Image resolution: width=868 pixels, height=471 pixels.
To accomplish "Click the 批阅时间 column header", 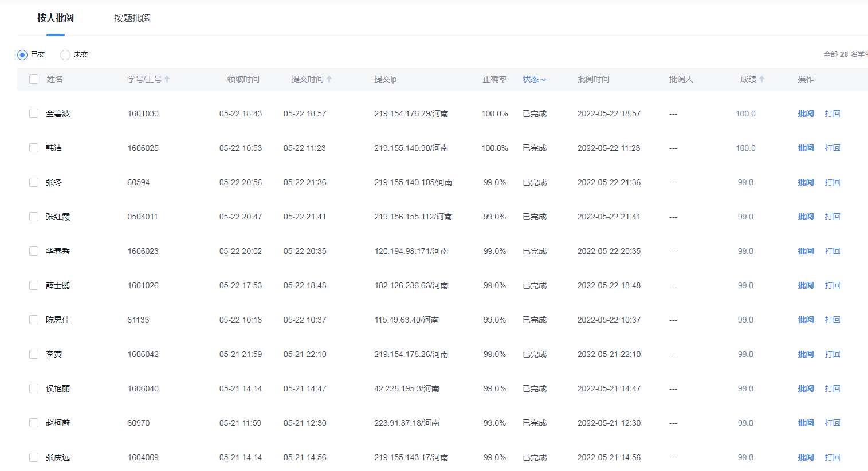I will click(594, 79).
